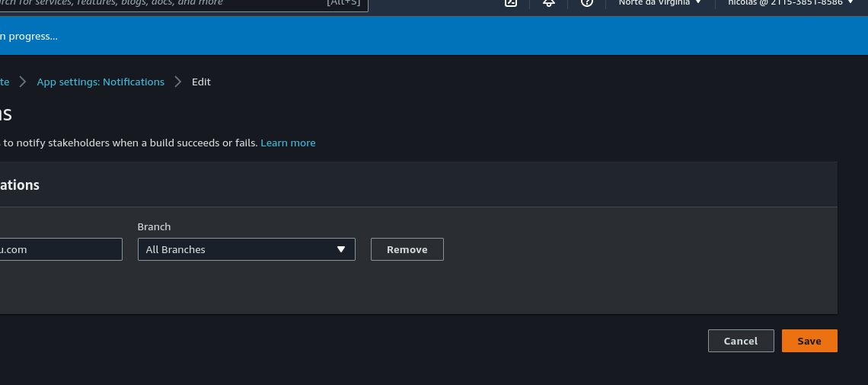Open the Learn more link
Screen dimensions: 868x385
coord(288,143)
